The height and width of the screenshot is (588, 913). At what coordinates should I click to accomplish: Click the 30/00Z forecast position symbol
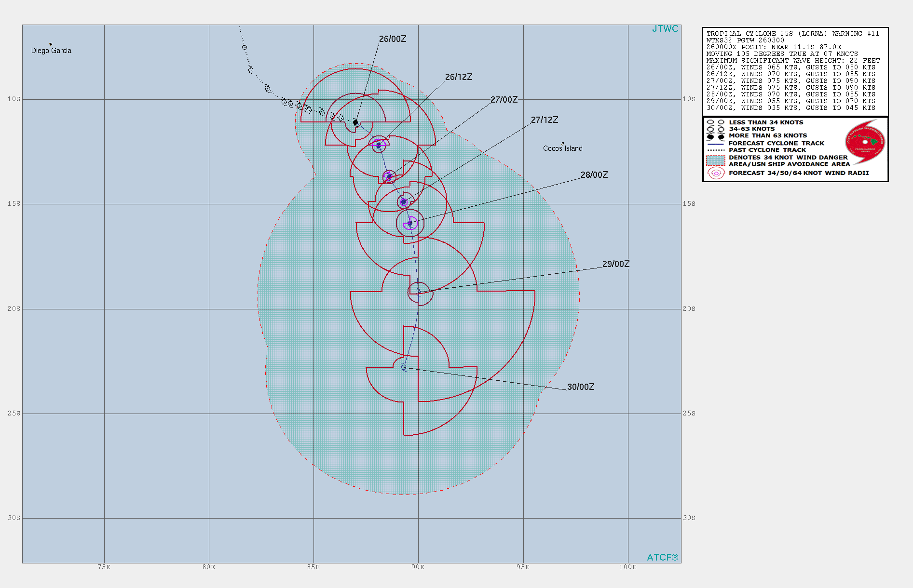(404, 368)
